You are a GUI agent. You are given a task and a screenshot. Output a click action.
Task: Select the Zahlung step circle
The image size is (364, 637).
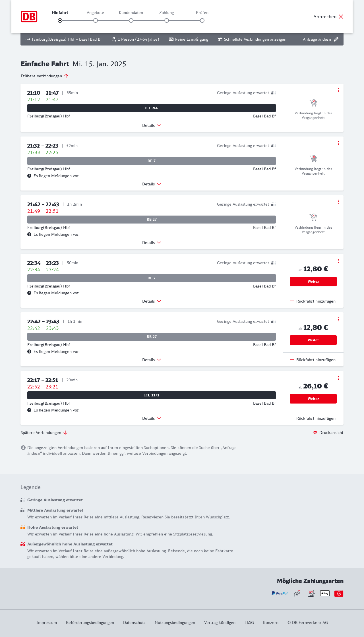coord(167,20)
